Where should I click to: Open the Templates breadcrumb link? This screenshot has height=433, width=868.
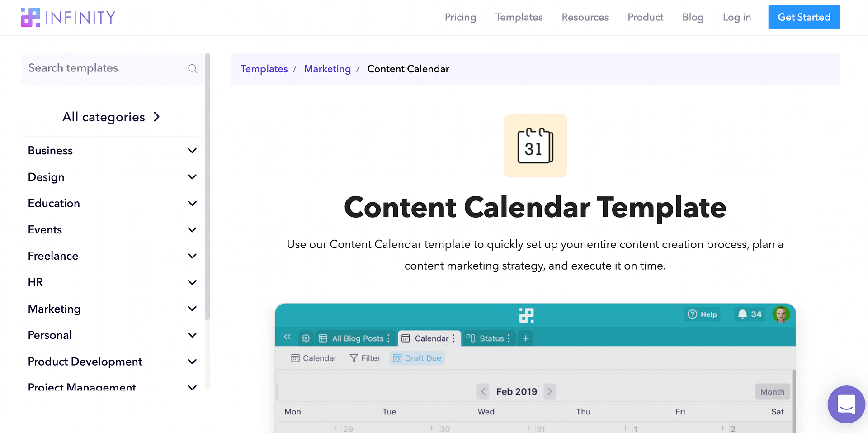tap(264, 69)
